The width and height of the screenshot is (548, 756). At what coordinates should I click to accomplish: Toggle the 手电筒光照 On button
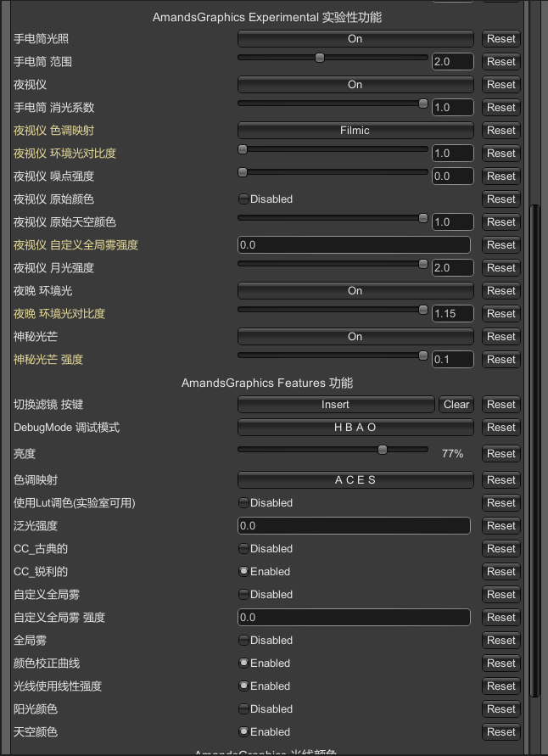tap(355, 39)
